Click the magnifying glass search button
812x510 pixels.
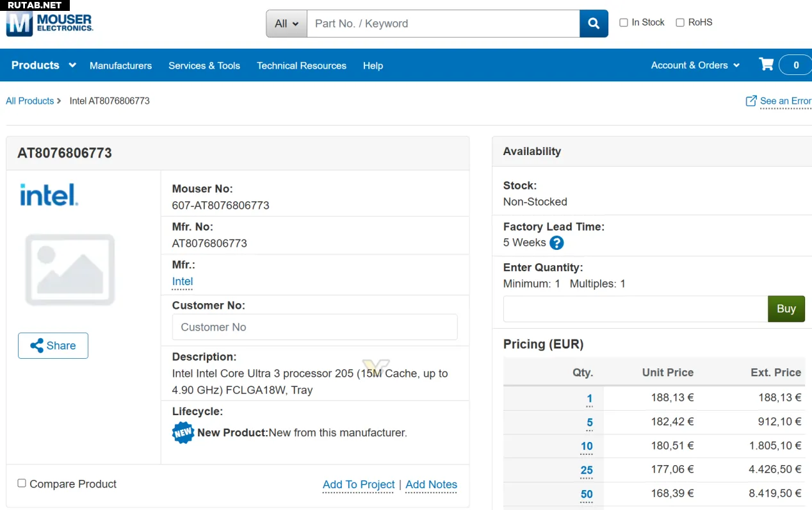[x=594, y=24]
